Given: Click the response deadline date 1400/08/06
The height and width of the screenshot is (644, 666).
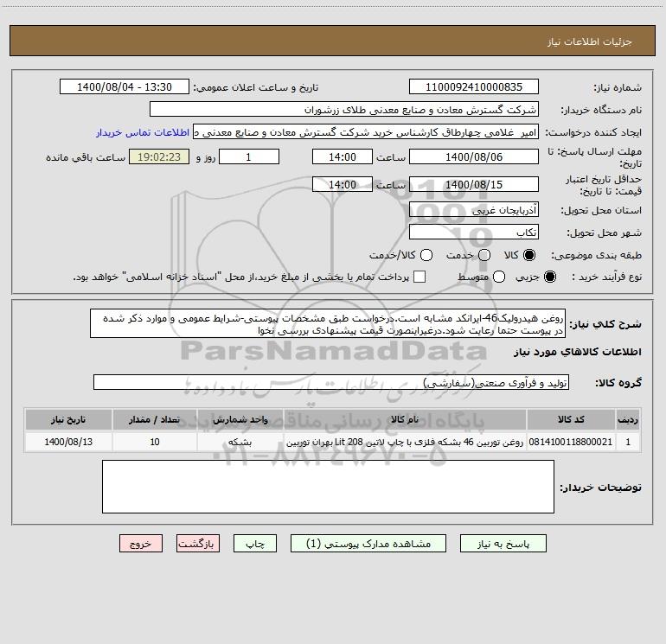Looking at the screenshot, I should pos(474,156).
